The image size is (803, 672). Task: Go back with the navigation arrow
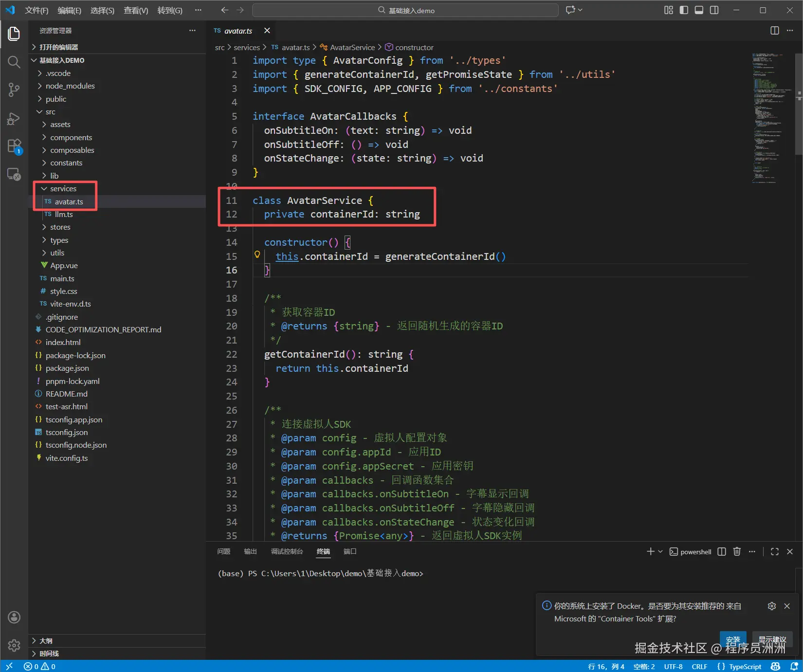(x=224, y=10)
